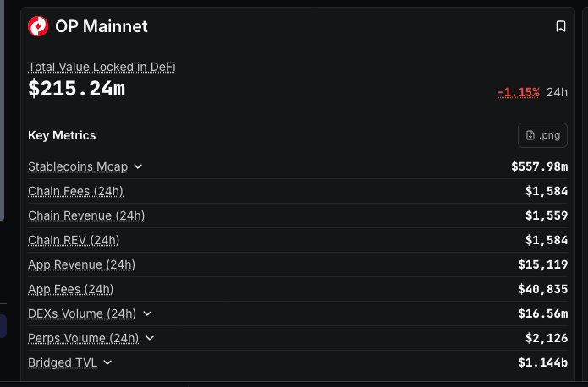588x387 pixels.
Task: Click the $215.24m TVL figure
Action: [76, 88]
